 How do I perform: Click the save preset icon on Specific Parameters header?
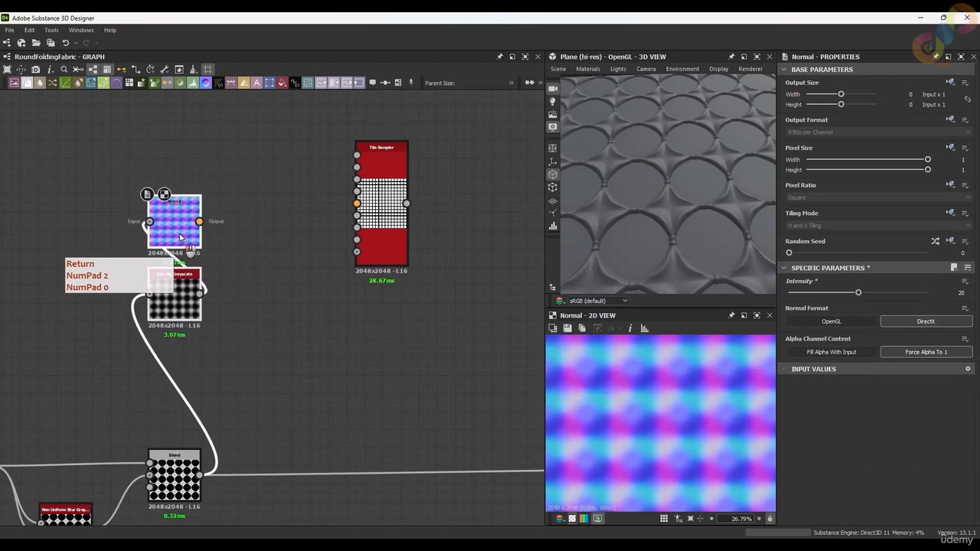point(954,268)
